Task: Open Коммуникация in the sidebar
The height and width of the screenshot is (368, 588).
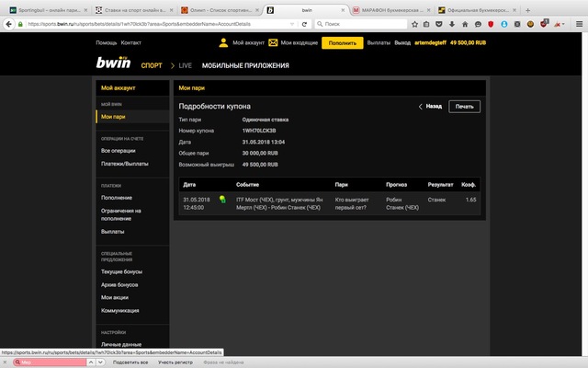Action: click(x=120, y=310)
